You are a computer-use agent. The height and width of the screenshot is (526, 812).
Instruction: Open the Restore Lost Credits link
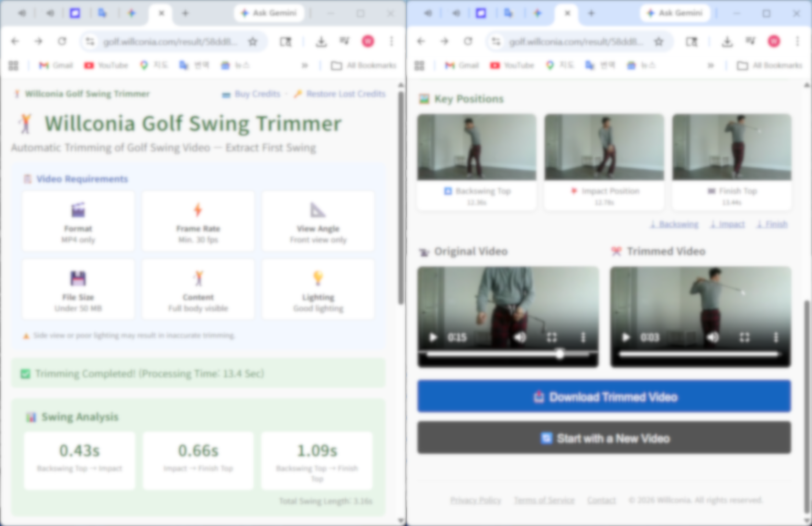coord(339,94)
